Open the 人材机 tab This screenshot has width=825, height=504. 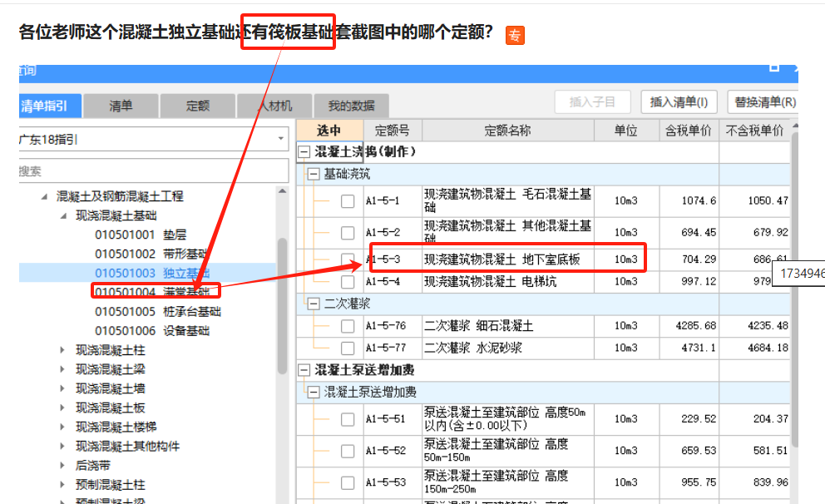tap(274, 106)
